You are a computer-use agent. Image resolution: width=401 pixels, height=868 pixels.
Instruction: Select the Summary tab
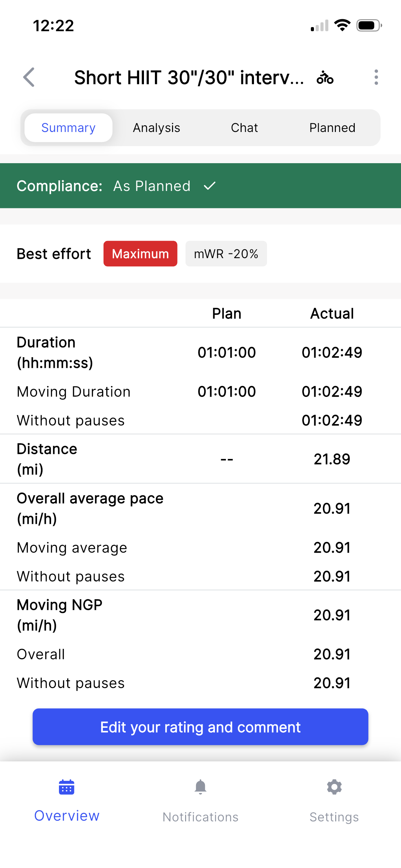tap(69, 128)
